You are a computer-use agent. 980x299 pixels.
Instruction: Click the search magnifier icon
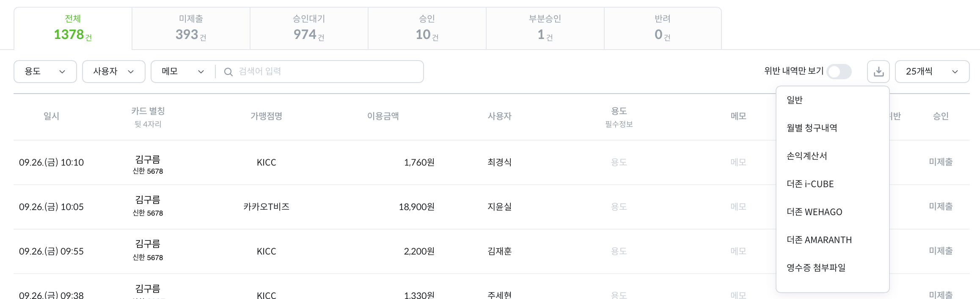click(228, 72)
